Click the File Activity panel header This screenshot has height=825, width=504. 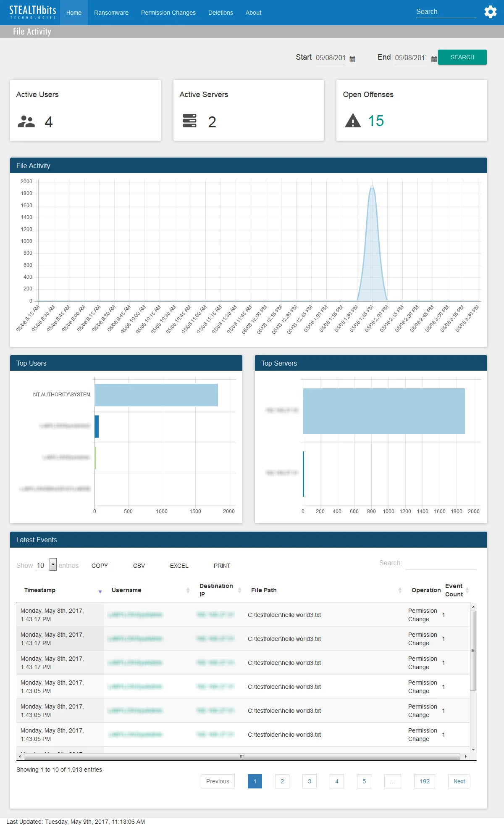(249, 166)
